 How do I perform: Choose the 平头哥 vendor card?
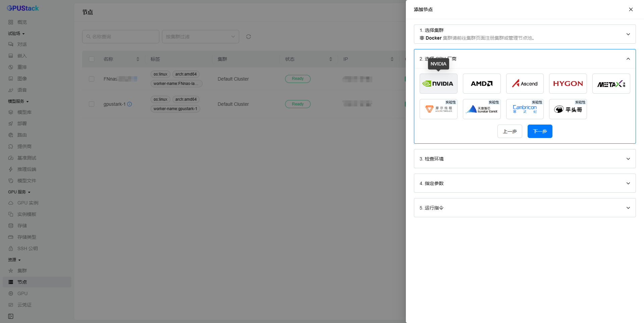click(x=568, y=109)
